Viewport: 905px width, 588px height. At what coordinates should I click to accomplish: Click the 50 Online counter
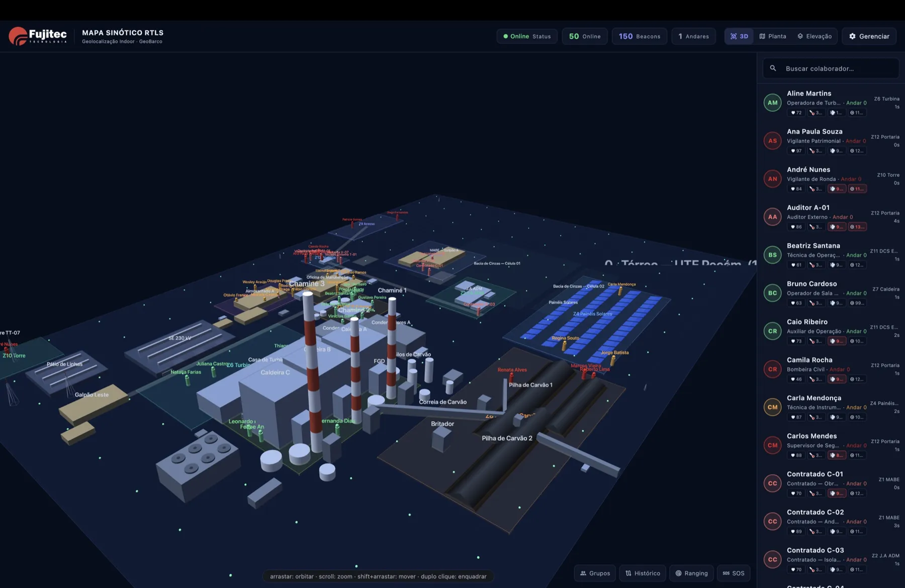pos(585,36)
